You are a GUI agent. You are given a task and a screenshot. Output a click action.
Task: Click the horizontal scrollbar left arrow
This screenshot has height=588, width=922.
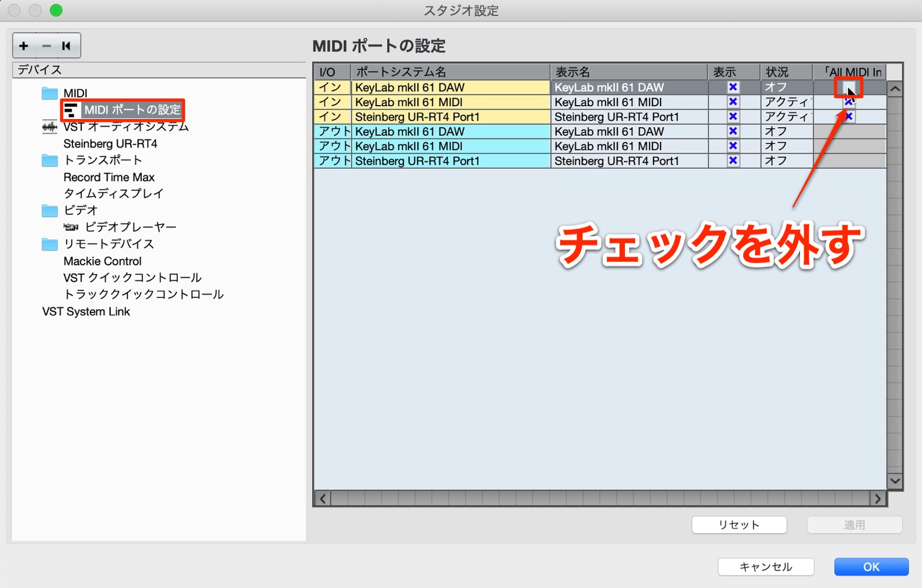point(323,498)
